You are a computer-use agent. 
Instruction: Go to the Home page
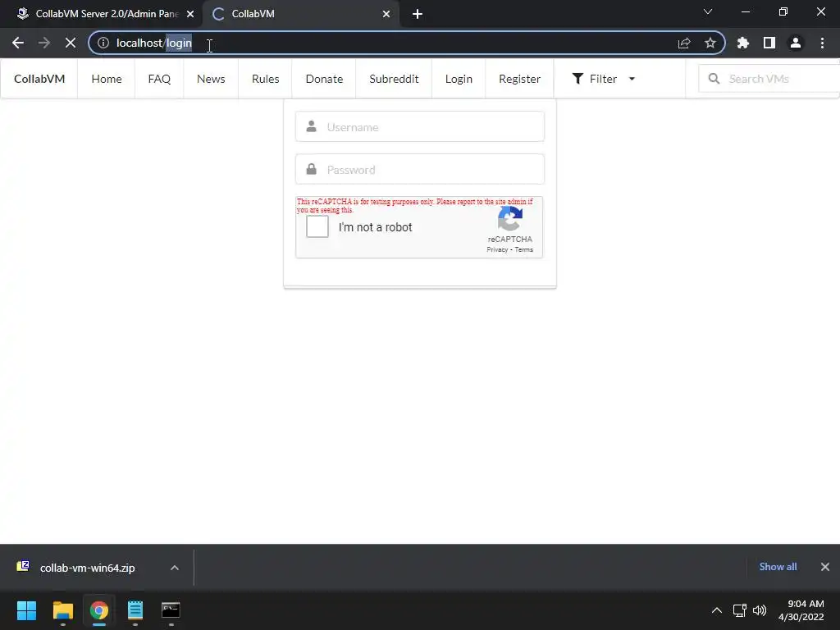(x=107, y=79)
